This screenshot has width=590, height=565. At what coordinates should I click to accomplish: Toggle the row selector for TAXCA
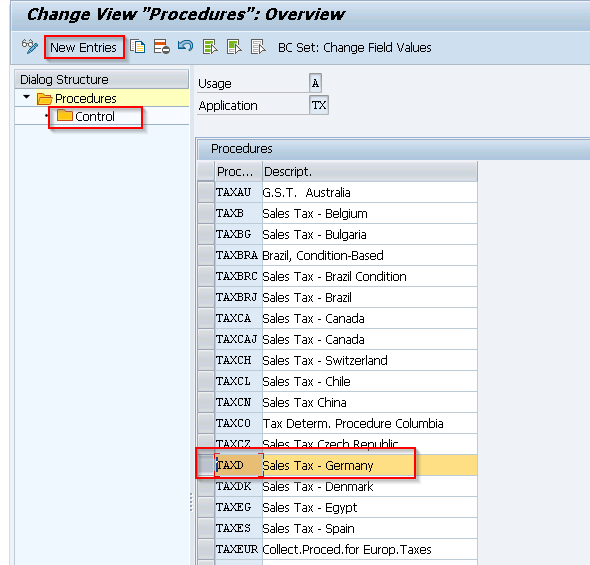[x=206, y=318]
